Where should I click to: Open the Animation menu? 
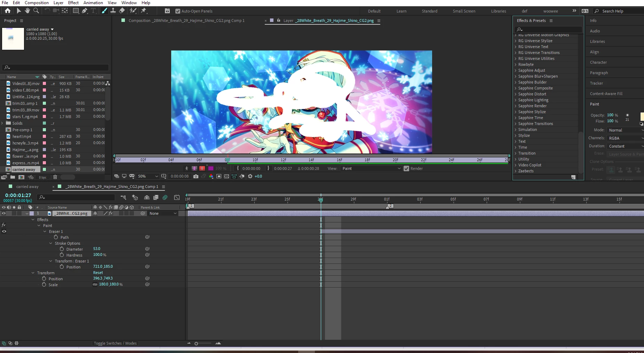click(93, 3)
